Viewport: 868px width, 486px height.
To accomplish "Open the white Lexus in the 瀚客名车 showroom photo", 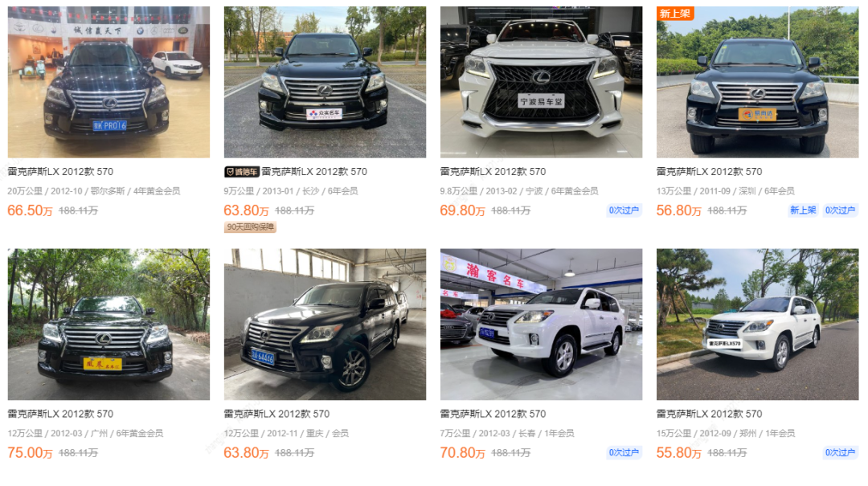I will (541, 325).
